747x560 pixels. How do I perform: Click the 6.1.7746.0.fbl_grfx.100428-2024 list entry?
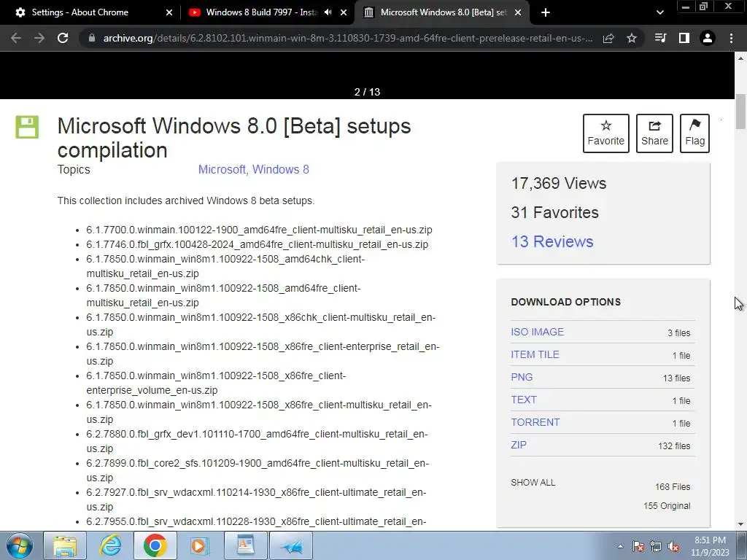[x=258, y=245]
